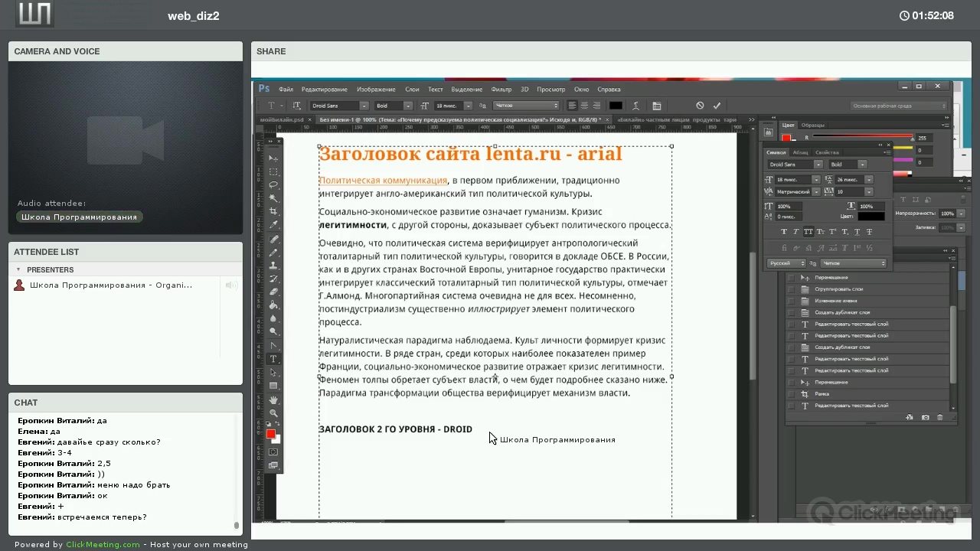Screen dimensions: 980x551
Task: Select the Path Selection tool
Action: [273, 373]
